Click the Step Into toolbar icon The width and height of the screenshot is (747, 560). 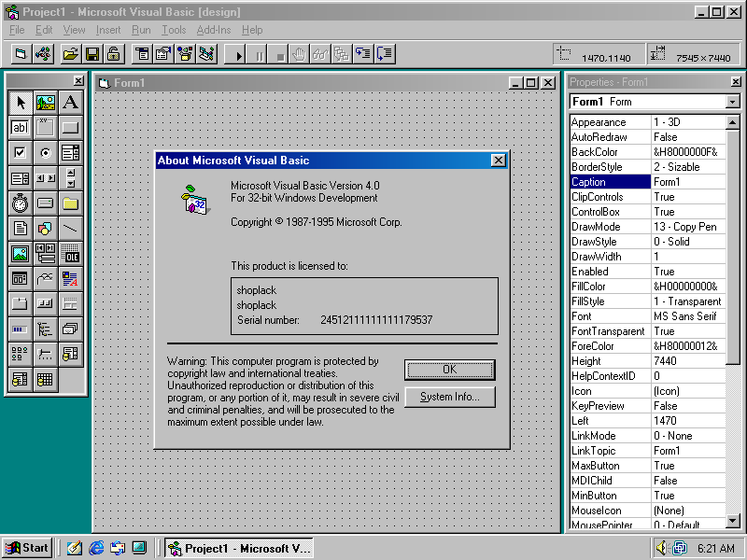(x=363, y=54)
